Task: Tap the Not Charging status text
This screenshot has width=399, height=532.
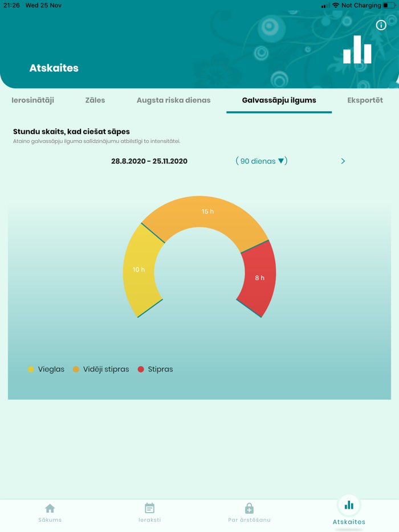Action: click(361, 5)
